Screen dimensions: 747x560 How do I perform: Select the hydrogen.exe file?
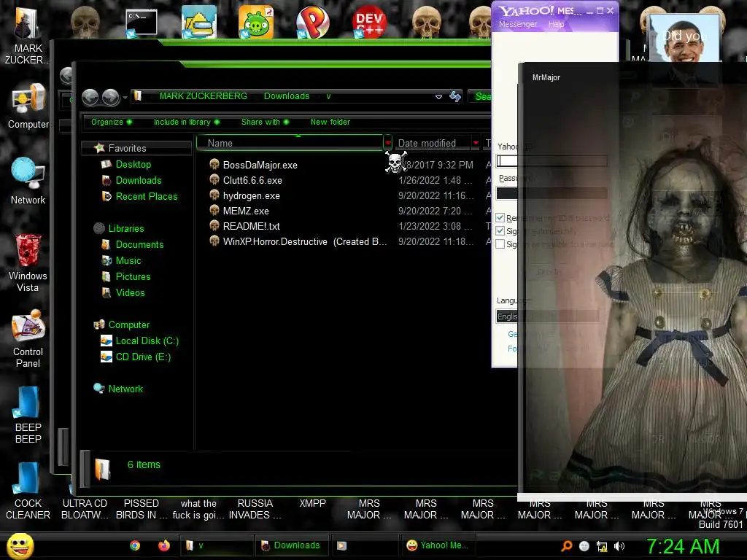click(251, 195)
